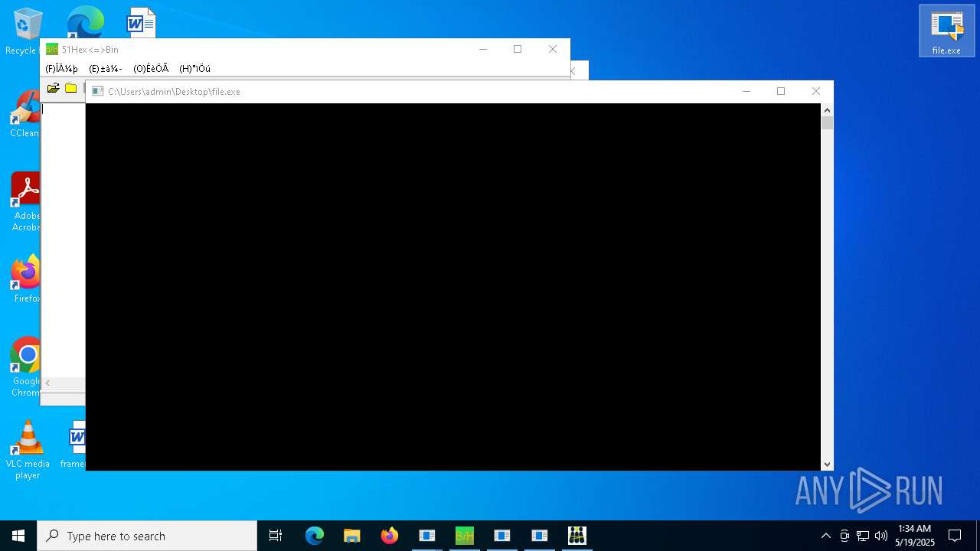Maximize the file.exe console window
The image size is (980, 551).
(781, 91)
